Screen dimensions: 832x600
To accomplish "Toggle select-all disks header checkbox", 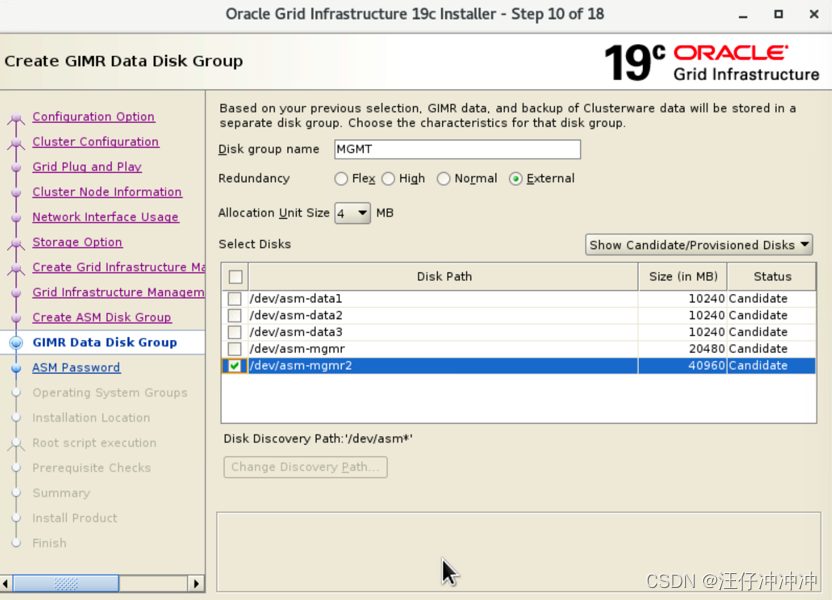I will click(236, 277).
